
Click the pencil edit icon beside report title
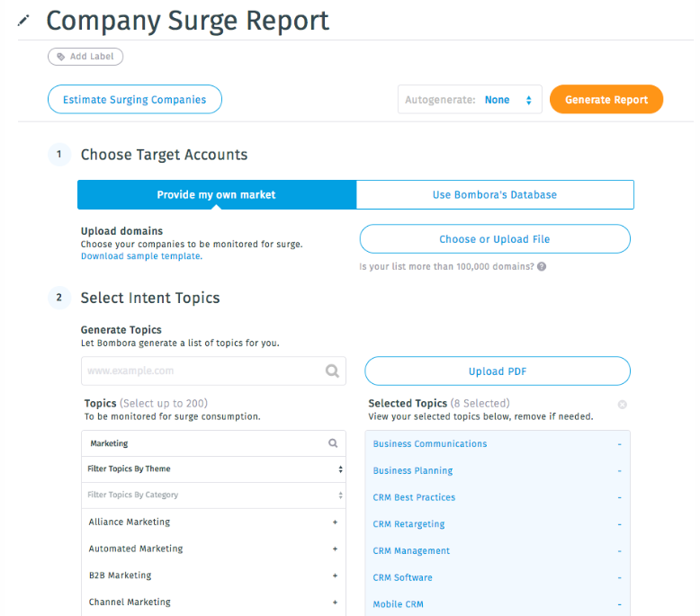(23, 21)
